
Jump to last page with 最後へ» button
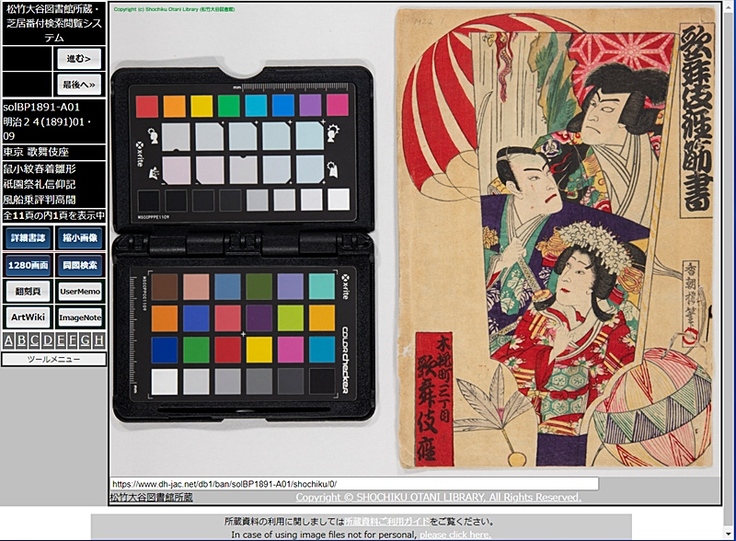pos(79,85)
